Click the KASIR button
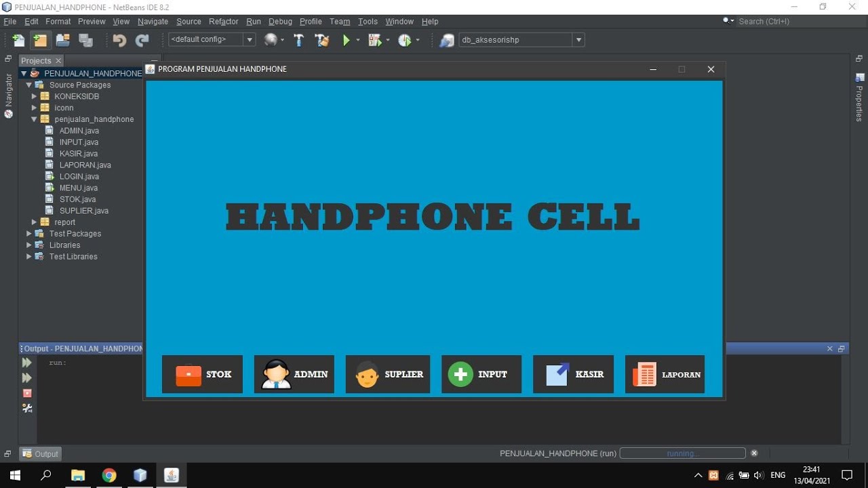Screen dimensions: 868x488 [x=573, y=374]
